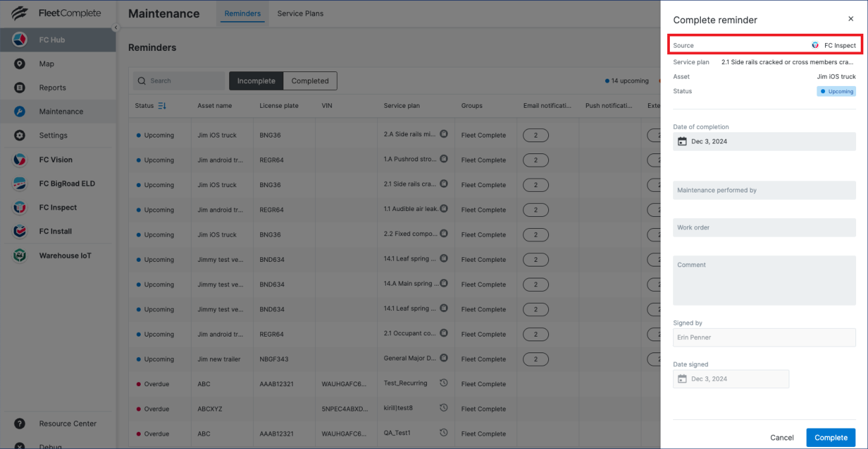Click the Complete button

tap(830, 437)
